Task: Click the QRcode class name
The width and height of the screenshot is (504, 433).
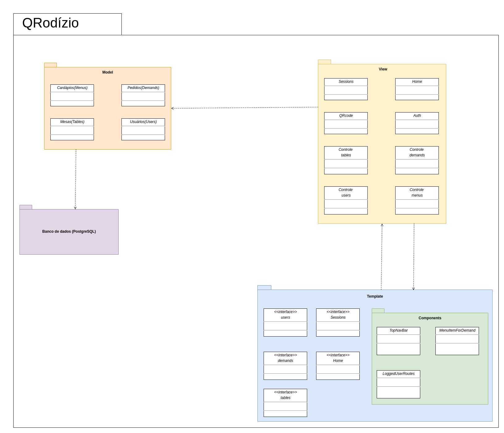Action: point(346,116)
